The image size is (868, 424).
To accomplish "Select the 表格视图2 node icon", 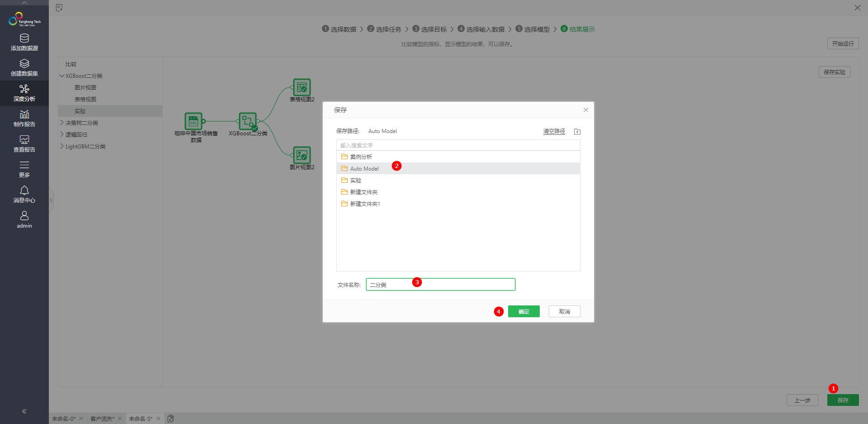I will click(x=302, y=87).
